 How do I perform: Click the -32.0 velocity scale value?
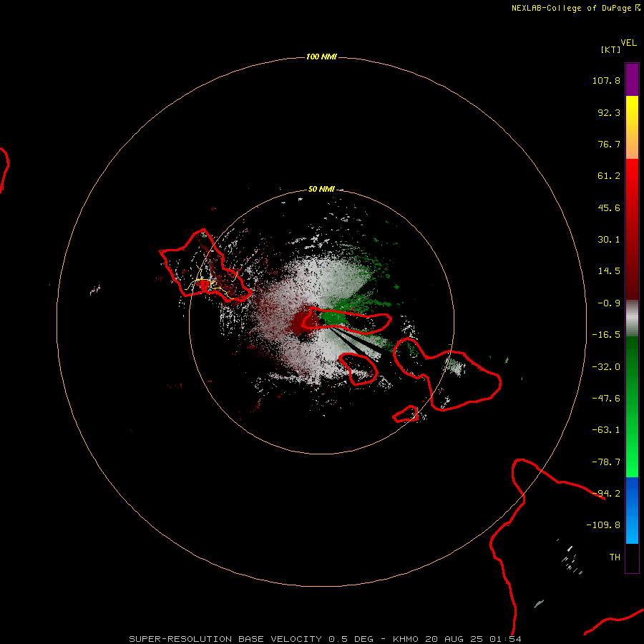pyautogui.click(x=606, y=367)
